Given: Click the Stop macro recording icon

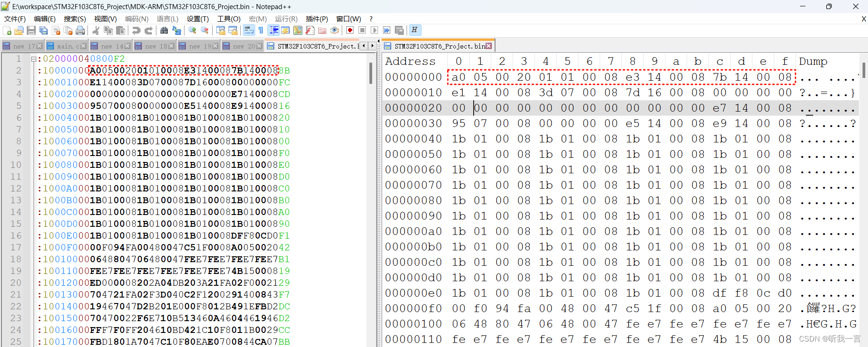Looking at the screenshot, I should [362, 30].
